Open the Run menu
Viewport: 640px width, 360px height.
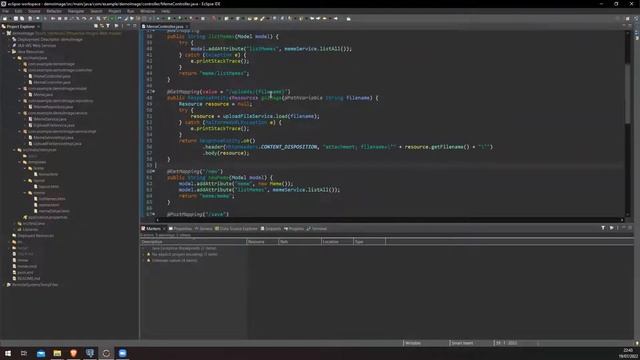click(131, 11)
